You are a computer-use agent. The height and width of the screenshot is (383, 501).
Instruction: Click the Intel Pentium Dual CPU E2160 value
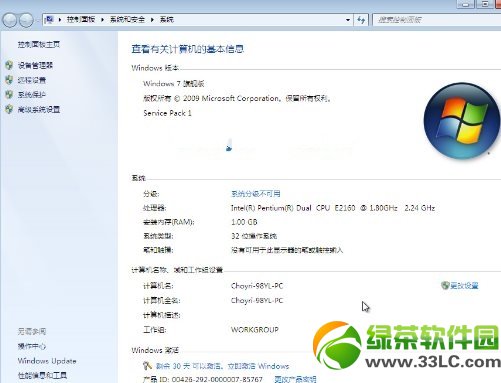point(333,208)
